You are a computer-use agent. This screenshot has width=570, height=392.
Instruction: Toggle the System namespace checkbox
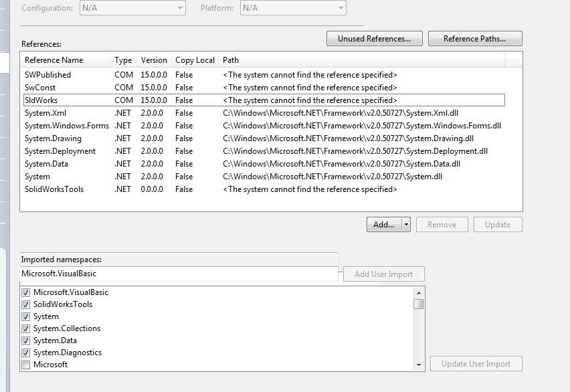click(x=26, y=316)
